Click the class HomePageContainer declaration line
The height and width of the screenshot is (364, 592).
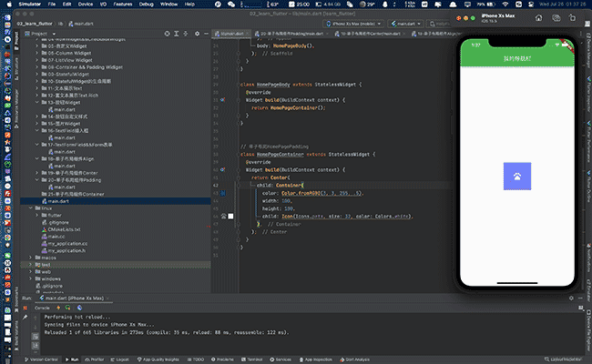(x=308, y=155)
